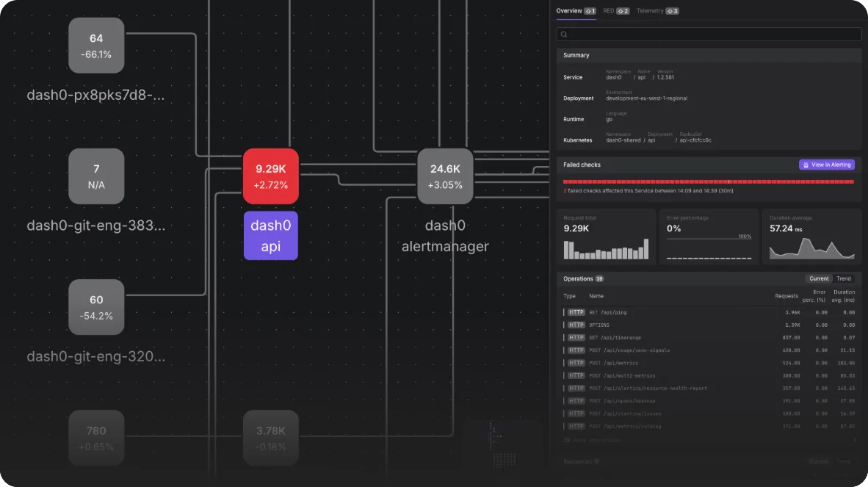Select the dash0 alertmanager node
Screen dimensions: 868x487
445,176
